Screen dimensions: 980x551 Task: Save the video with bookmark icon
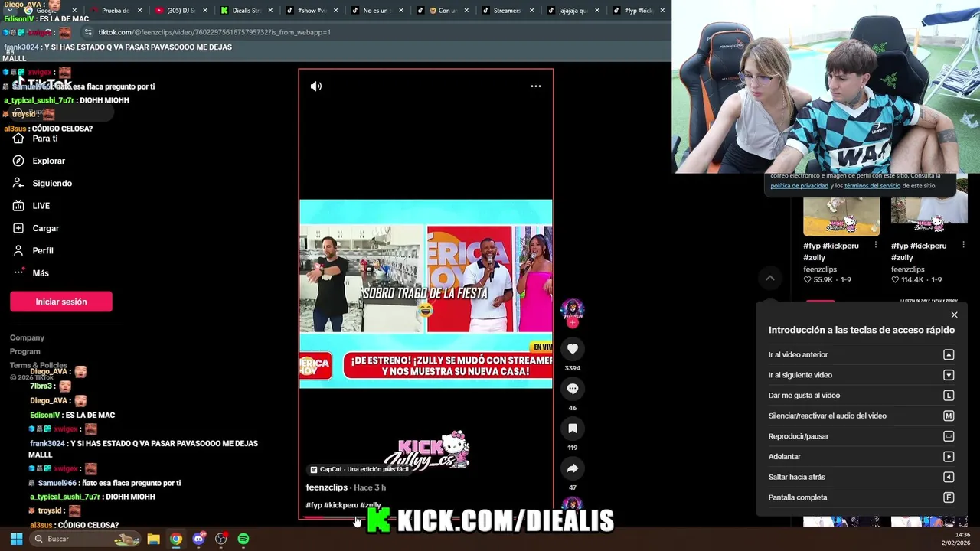point(572,429)
